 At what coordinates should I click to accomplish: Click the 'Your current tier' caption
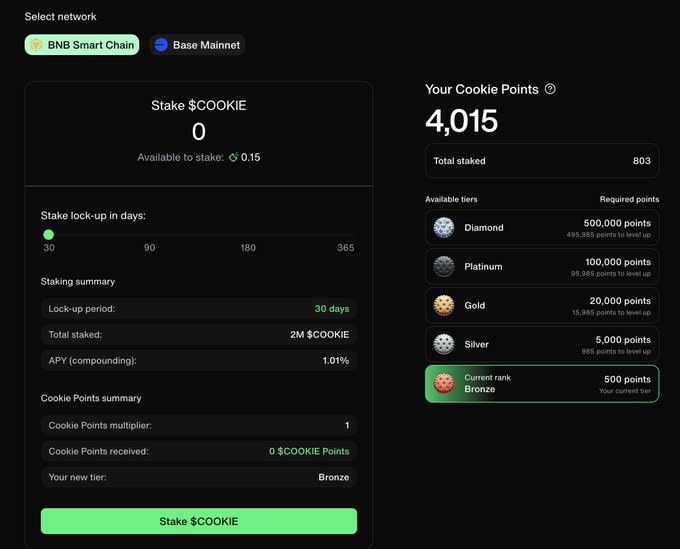click(x=625, y=391)
